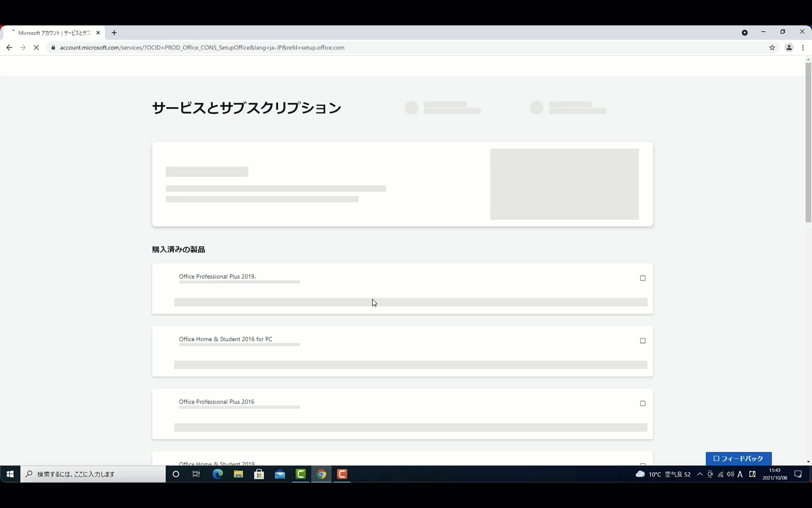Image resolution: width=812 pixels, height=508 pixels.
Task: Open Cortana from the taskbar
Action: point(176,474)
